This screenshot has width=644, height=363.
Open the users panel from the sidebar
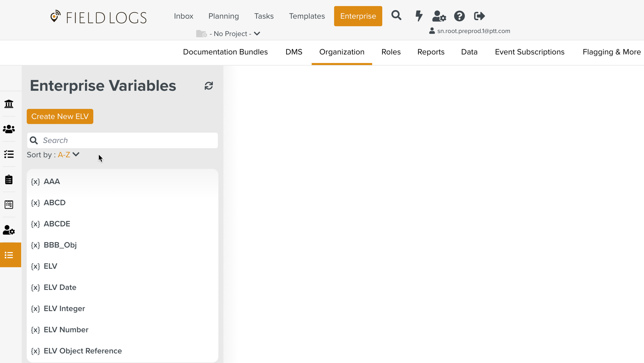point(9,129)
